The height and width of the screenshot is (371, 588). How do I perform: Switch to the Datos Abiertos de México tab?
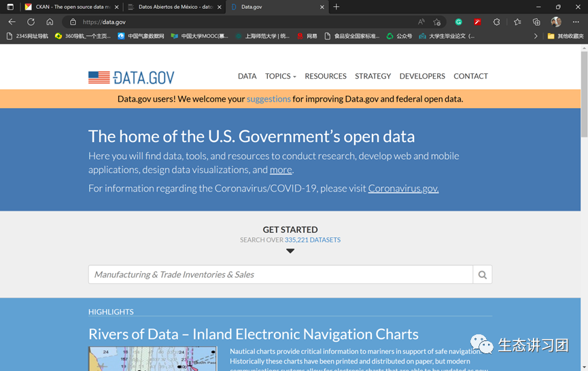pos(175,7)
